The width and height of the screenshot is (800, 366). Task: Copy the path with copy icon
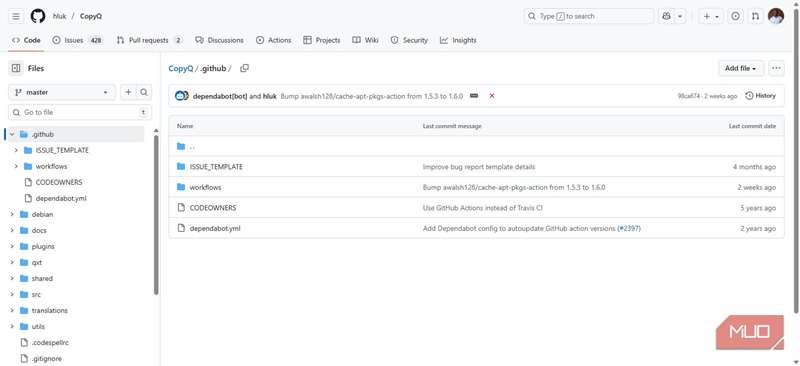pos(244,68)
